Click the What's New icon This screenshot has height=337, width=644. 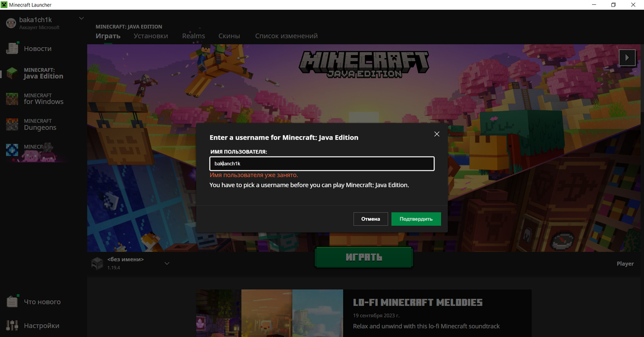point(12,302)
